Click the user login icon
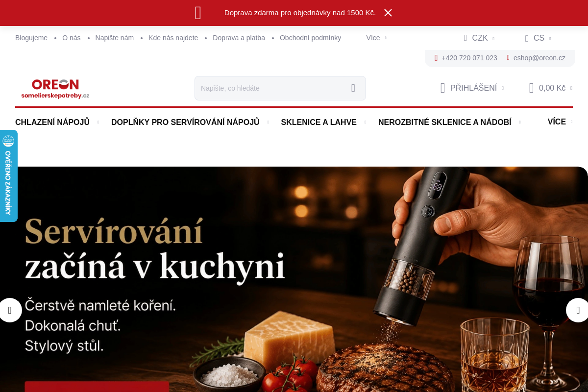 pos(442,88)
